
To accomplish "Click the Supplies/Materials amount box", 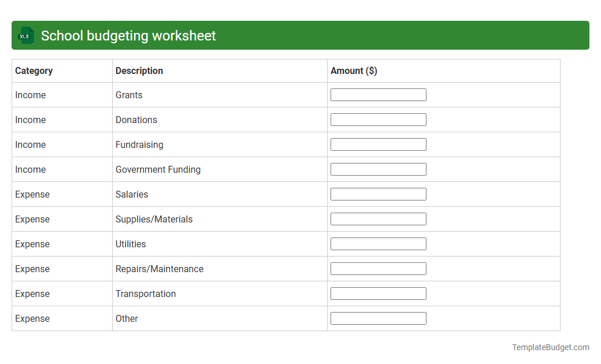I will coord(378,218).
